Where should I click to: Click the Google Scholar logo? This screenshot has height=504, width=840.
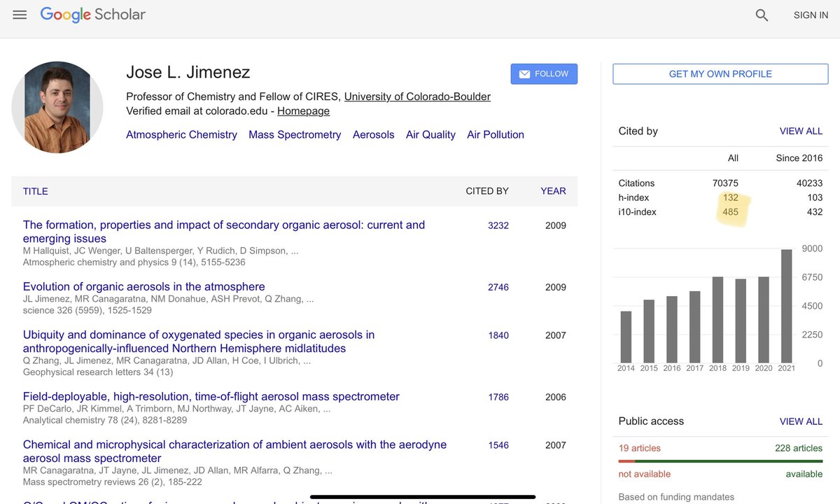pos(93,15)
